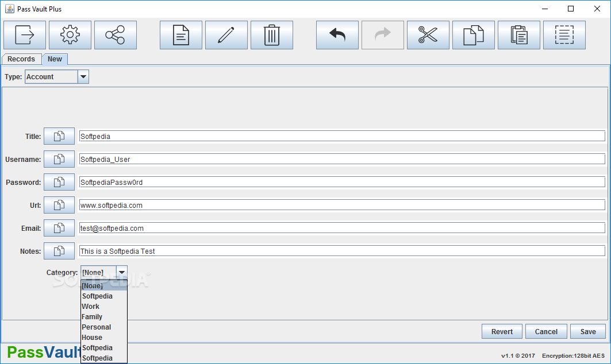Click the toolbar copy pages icon
Viewport: 611px width, 364px height.
click(x=474, y=35)
